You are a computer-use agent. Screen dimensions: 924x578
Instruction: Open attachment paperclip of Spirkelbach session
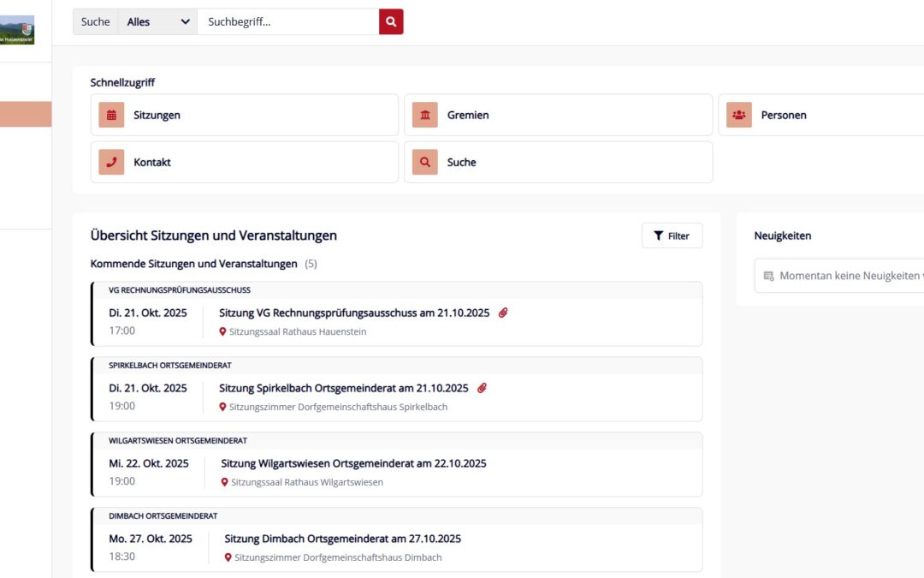[482, 389]
